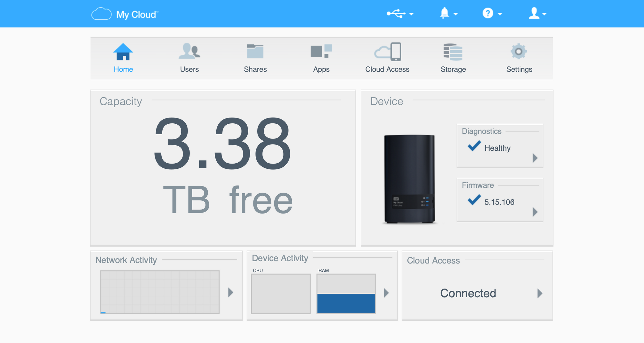644x343 pixels.
Task: Open Network Activity details
Action: click(230, 292)
